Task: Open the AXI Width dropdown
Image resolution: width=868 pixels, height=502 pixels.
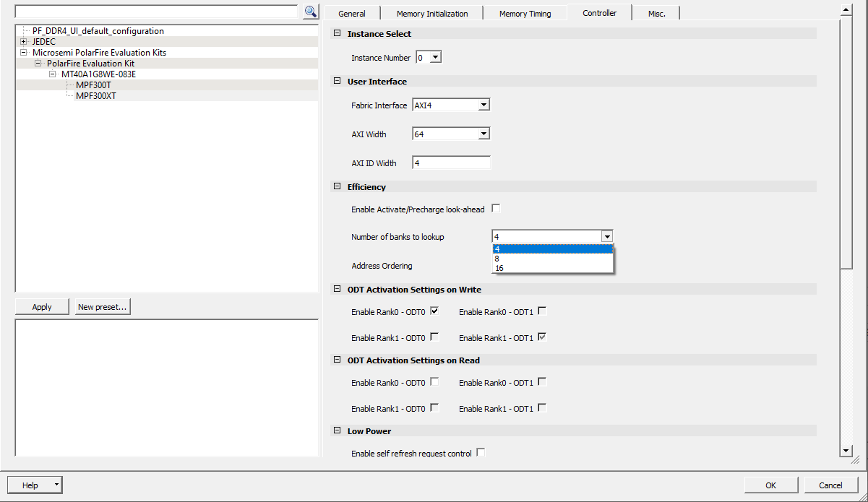Action: (484, 134)
